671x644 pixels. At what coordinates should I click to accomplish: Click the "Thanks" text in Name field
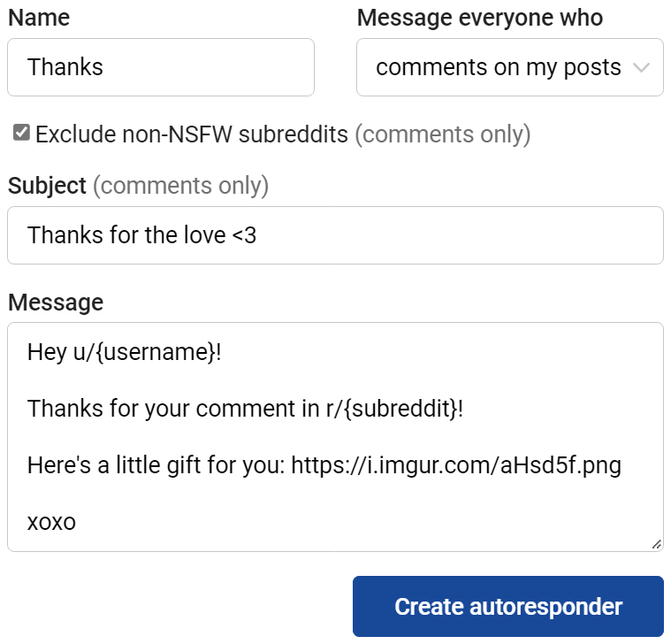pyautogui.click(x=65, y=67)
